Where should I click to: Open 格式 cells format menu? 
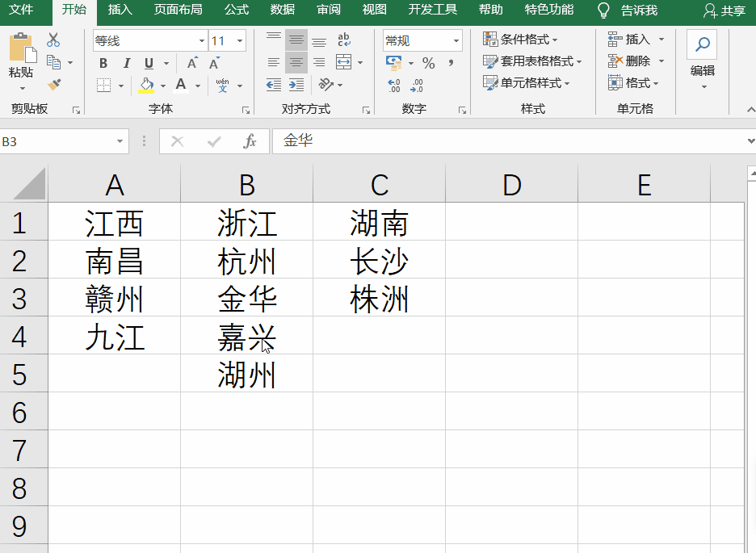coord(633,83)
